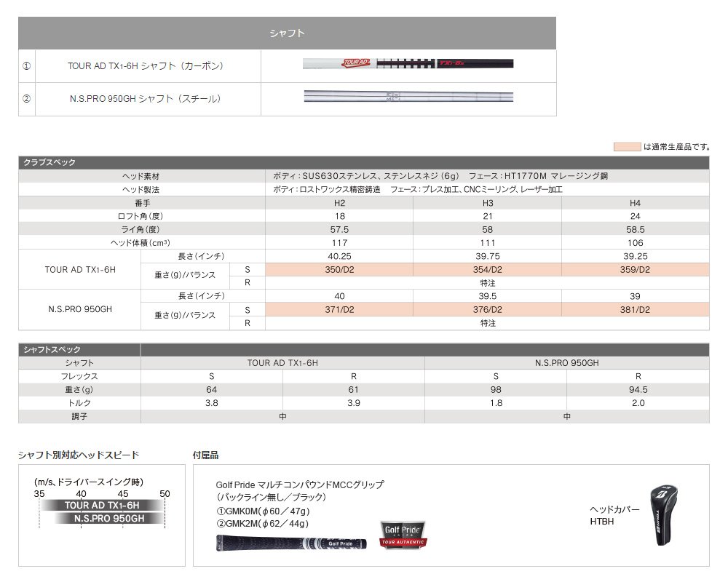Select grip option '②GMK2M(φ62/44g)'

(x=262, y=524)
